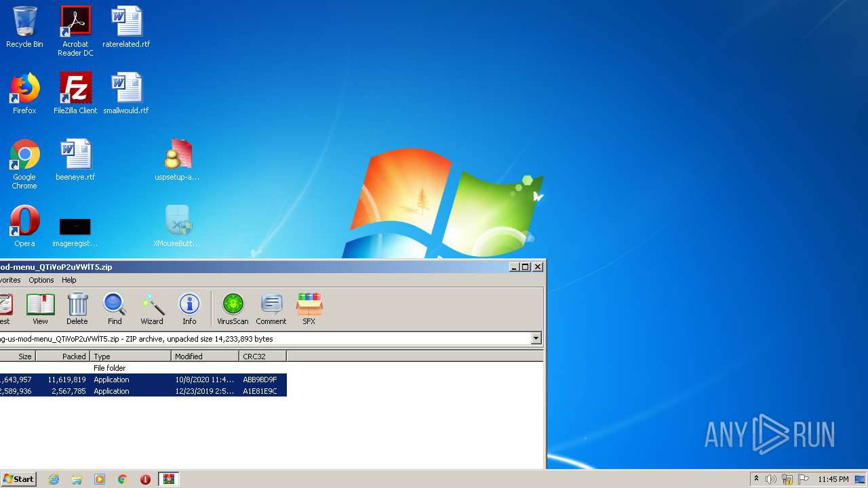The width and height of the screenshot is (868, 488).
Task: Add a Comment via WinRAR toolbar
Action: tap(271, 309)
